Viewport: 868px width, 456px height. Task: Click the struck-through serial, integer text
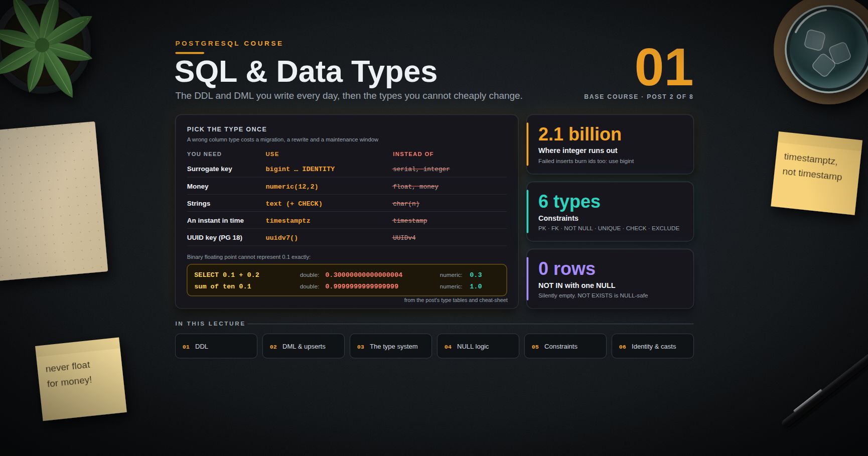[x=421, y=169]
